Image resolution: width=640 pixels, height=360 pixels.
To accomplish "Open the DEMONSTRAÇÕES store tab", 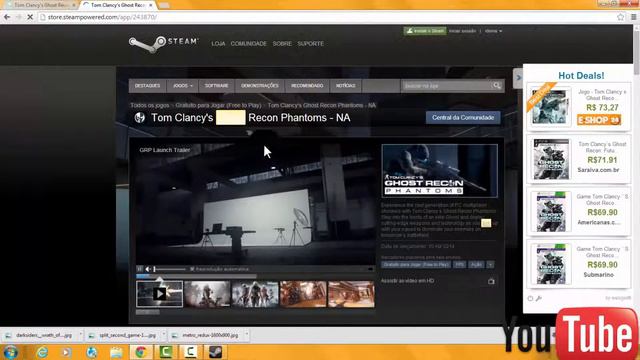I will click(260, 86).
